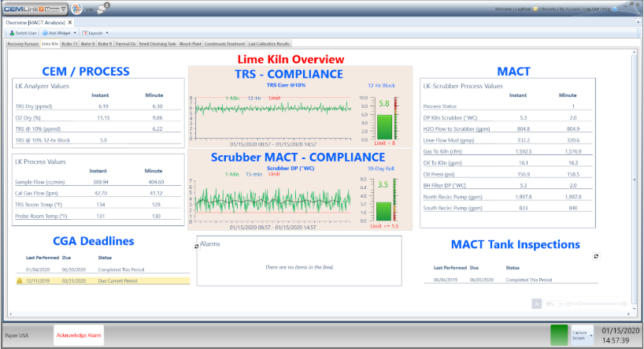This screenshot has width=644, height=349.
Task: Click H2O Flow to Scrubber (gpm) label
Action: pyautogui.click(x=457, y=128)
